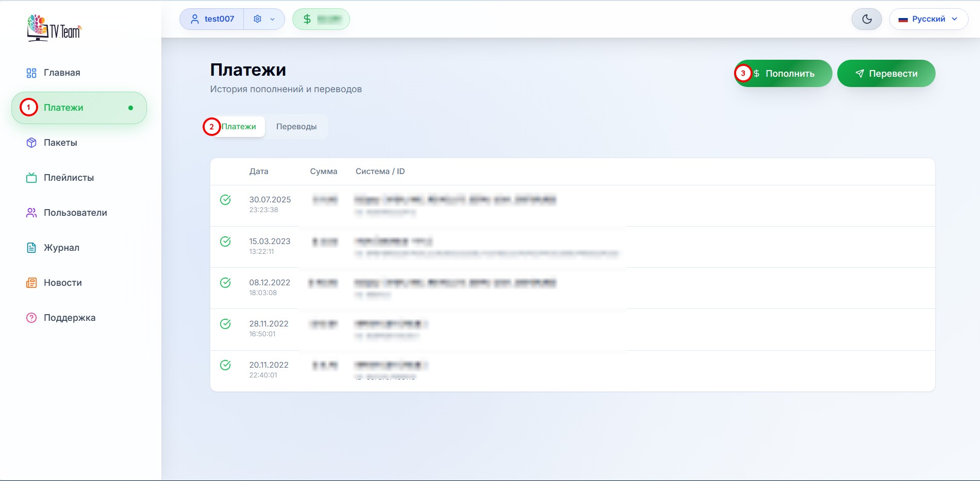Click the Пополнить button
Image resolution: width=980 pixels, height=481 pixels.
tap(784, 74)
